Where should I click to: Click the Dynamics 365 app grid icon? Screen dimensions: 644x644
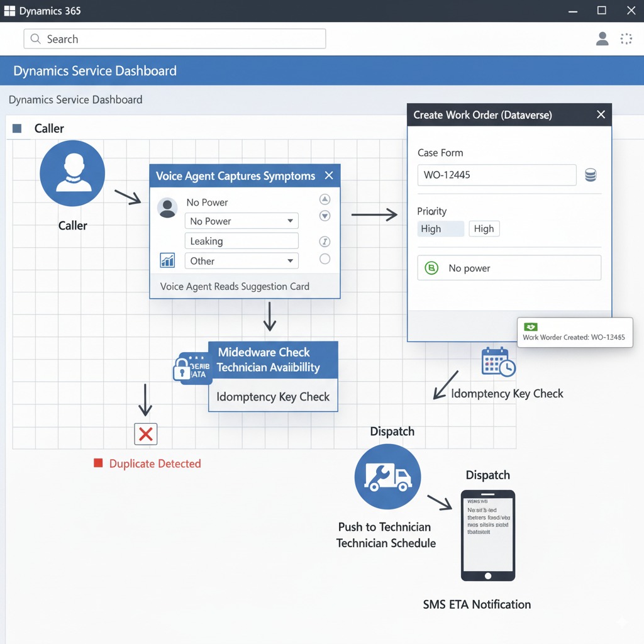coord(9,11)
